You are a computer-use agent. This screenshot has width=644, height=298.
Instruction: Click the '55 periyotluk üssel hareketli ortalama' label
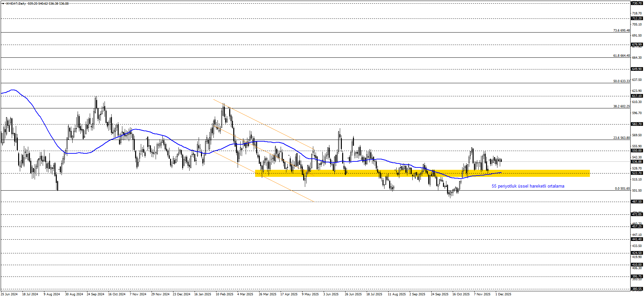point(528,186)
